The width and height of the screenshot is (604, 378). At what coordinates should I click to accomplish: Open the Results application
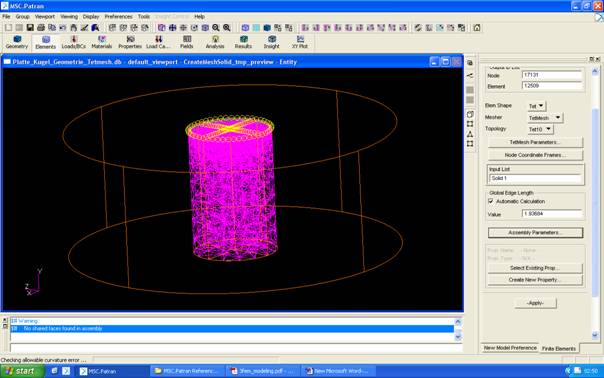tap(243, 42)
